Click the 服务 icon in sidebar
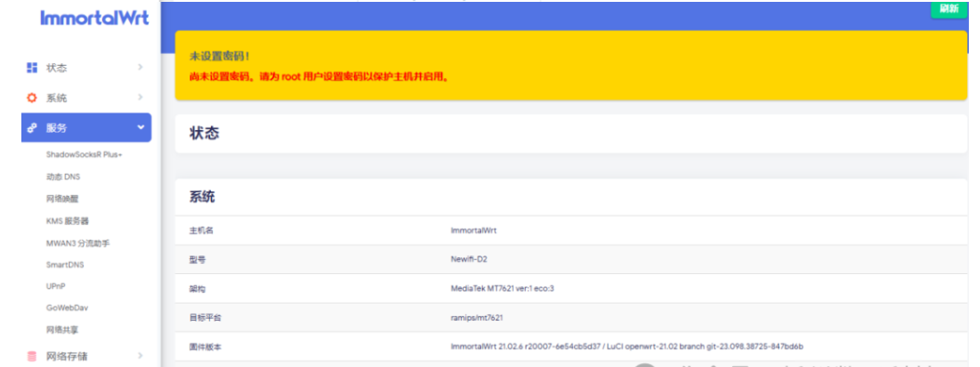 tap(32, 128)
